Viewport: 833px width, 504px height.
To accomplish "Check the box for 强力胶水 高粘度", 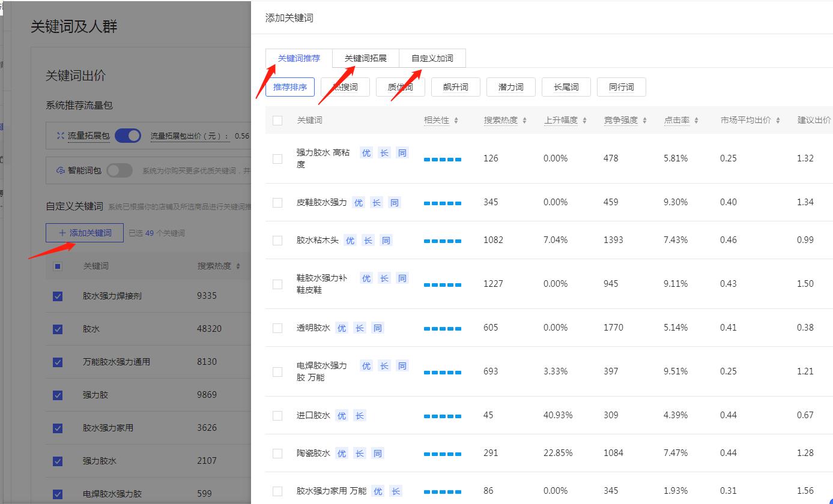I will (x=277, y=159).
